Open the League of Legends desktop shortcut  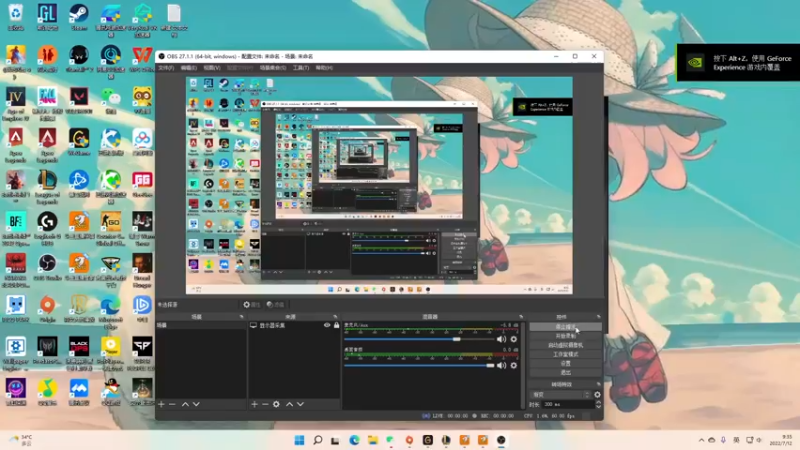(x=47, y=187)
